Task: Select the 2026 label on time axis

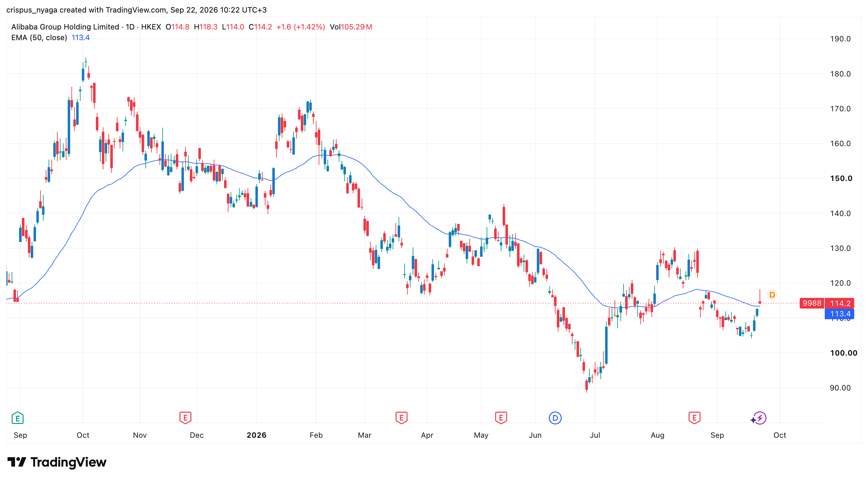Action: [256, 435]
